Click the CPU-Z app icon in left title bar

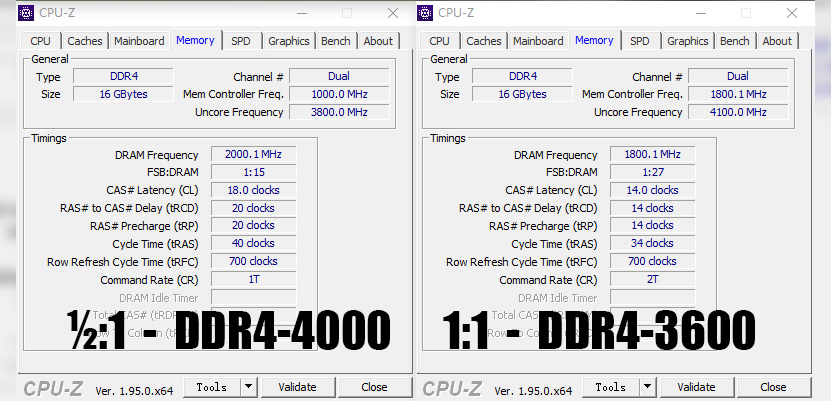tap(26, 13)
